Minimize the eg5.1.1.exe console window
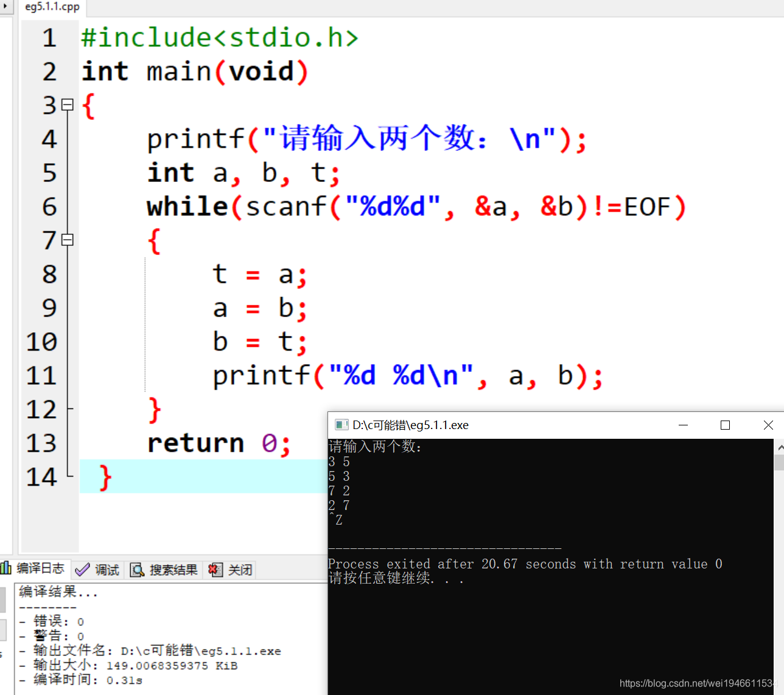The image size is (784, 695). (x=683, y=425)
